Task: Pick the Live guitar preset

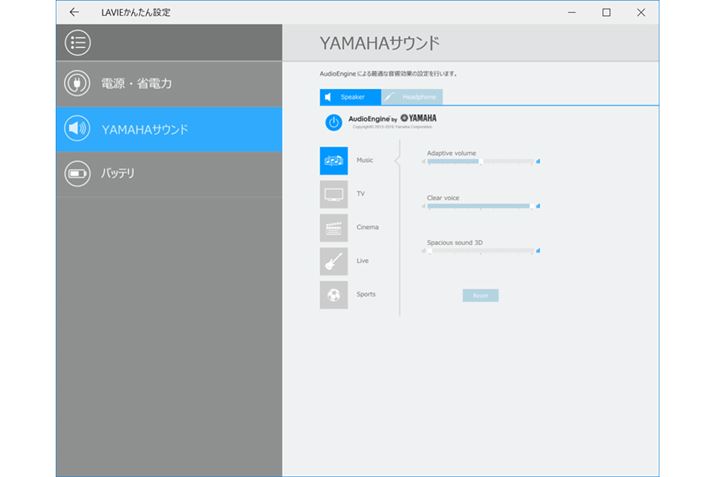Action: tap(333, 261)
